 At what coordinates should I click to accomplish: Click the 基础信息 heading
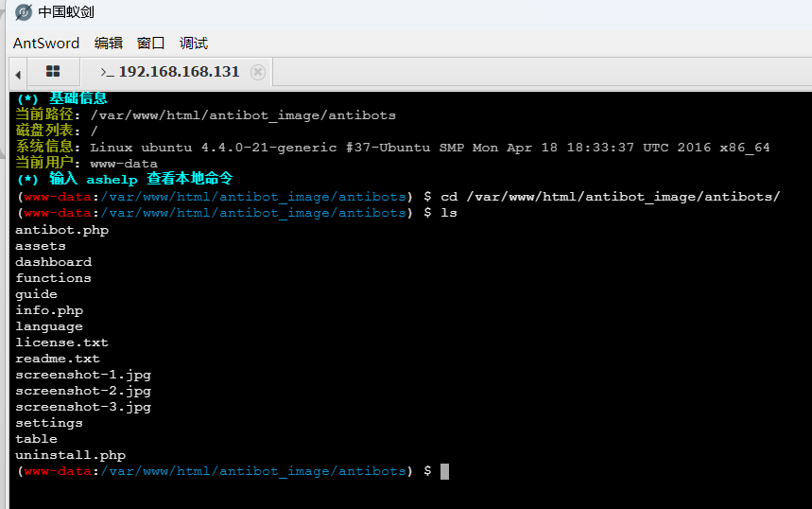(78, 98)
